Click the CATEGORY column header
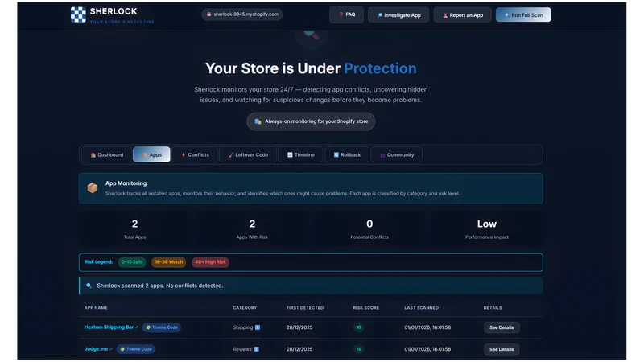The image size is (644, 362). click(245, 308)
